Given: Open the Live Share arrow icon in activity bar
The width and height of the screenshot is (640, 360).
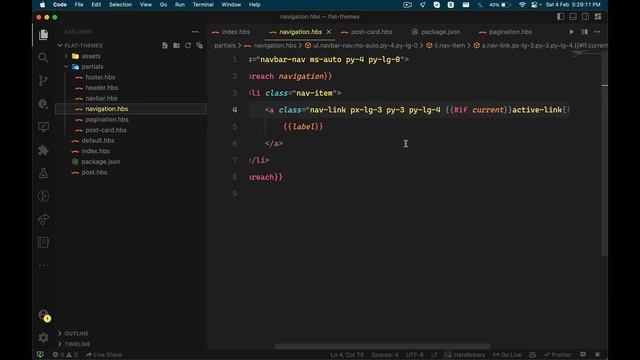Looking at the screenshot, I should pos(43,219).
